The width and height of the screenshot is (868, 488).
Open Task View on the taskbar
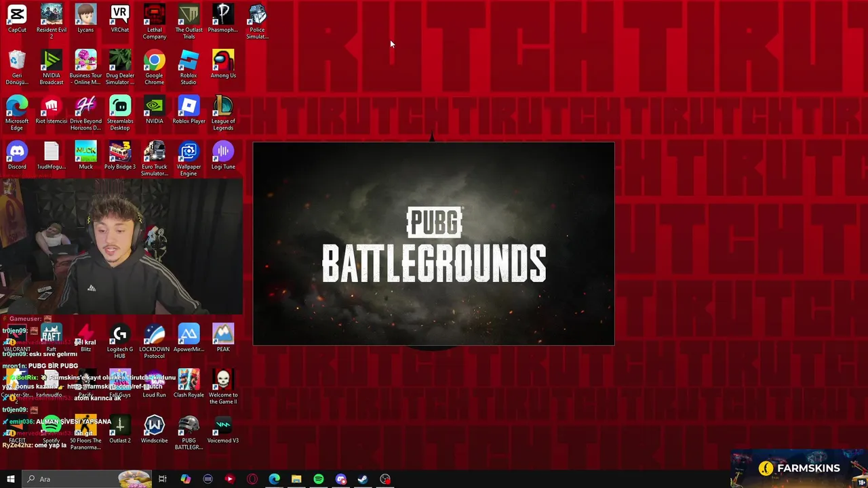tap(163, 479)
